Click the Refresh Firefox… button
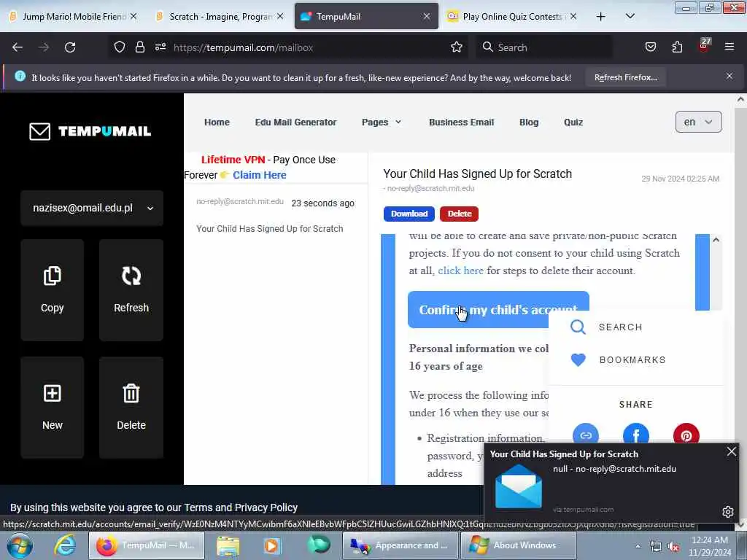 coord(625,77)
